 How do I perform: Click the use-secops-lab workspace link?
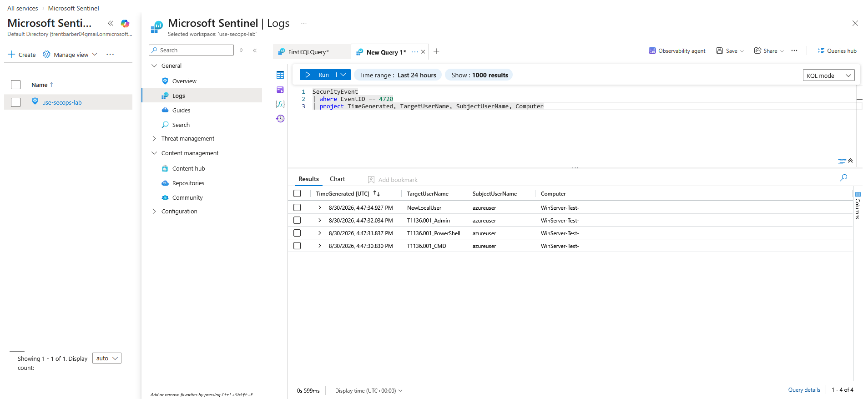pos(62,103)
